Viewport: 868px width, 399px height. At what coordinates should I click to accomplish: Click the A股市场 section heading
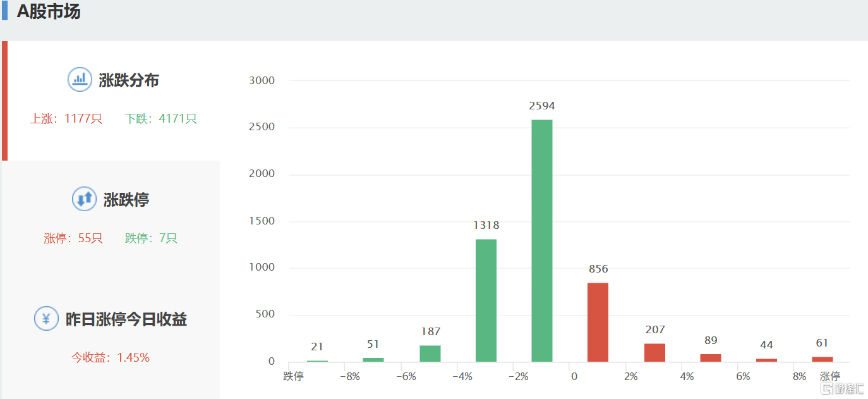tap(48, 11)
